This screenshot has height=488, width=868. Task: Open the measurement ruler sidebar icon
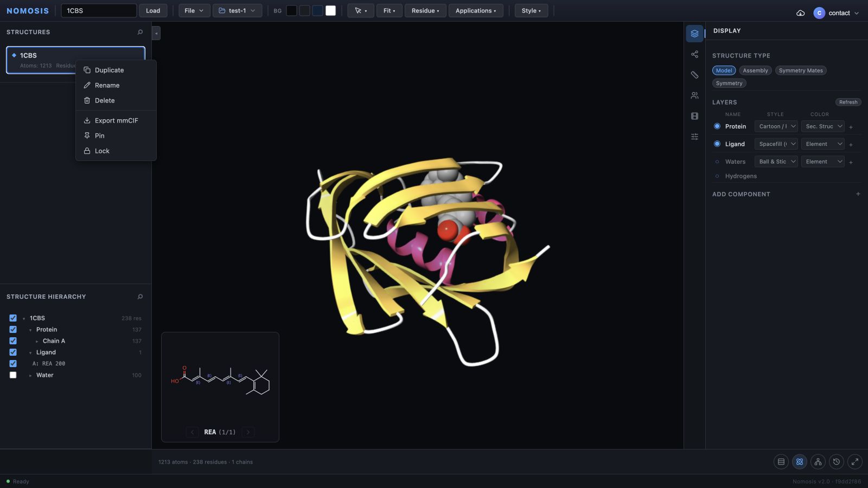point(694,75)
